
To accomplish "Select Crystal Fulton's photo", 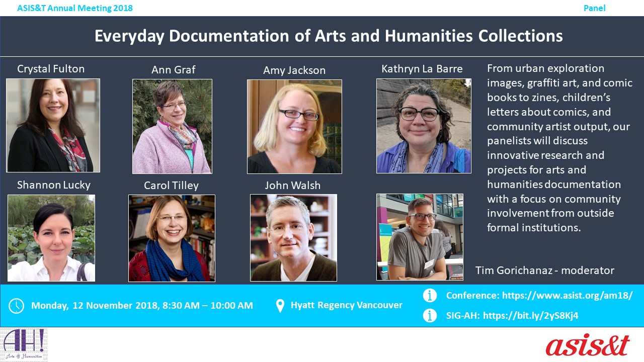I will click(53, 125).
